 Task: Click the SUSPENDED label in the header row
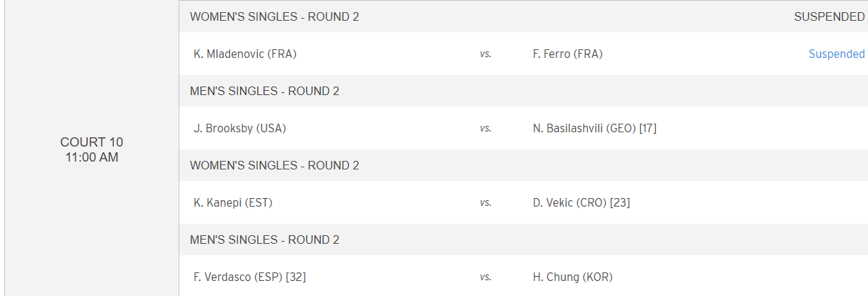pyautogui.click(x=829, y=16)
